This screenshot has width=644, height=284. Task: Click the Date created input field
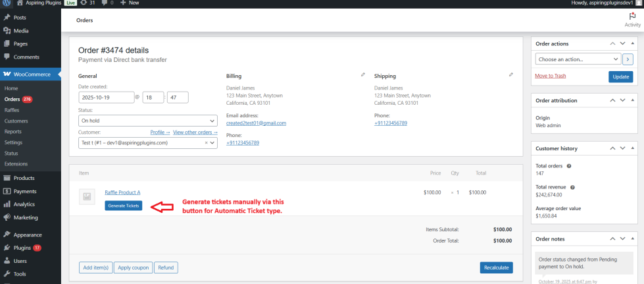(105, 98)
